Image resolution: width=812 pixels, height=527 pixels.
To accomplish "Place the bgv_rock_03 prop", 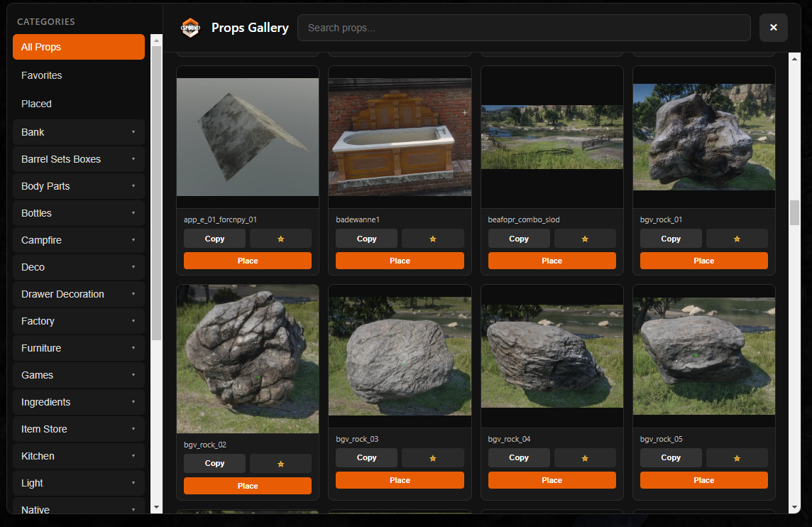I will pyautogui.click(x=400, y=480).
